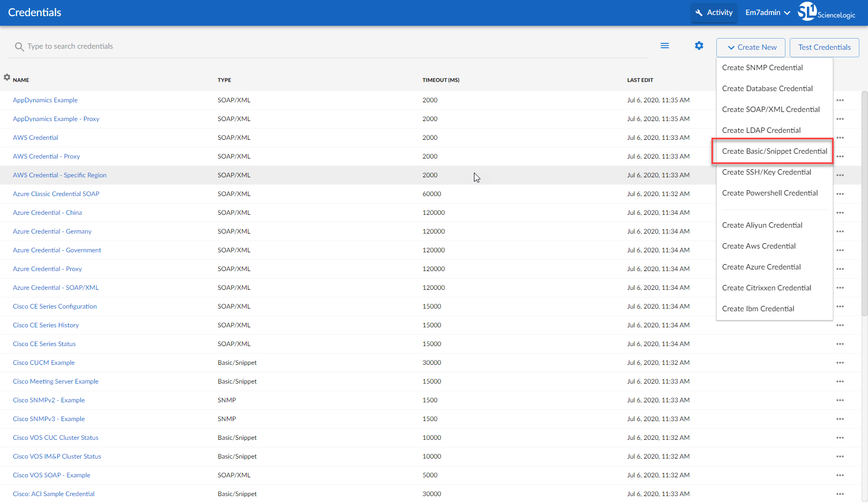Open actions menu for Cisco CE Series History
Screen dimensions: 868x502
click(840, 325)
